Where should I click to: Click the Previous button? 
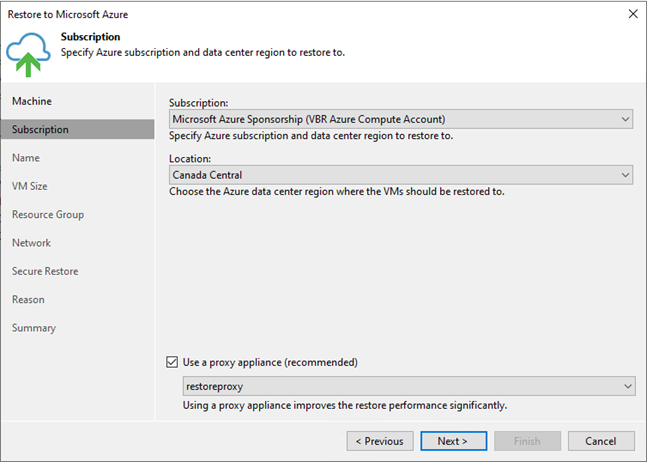(x=380, y=441)
